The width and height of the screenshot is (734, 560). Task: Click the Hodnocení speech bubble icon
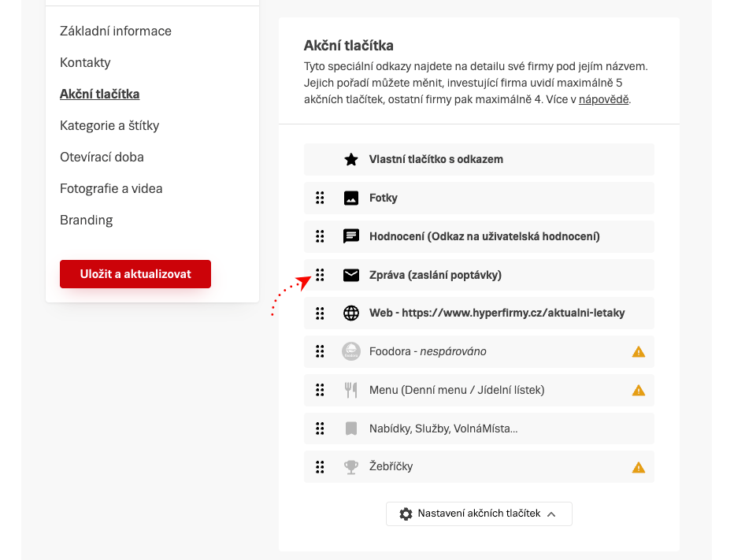[351, 236]
